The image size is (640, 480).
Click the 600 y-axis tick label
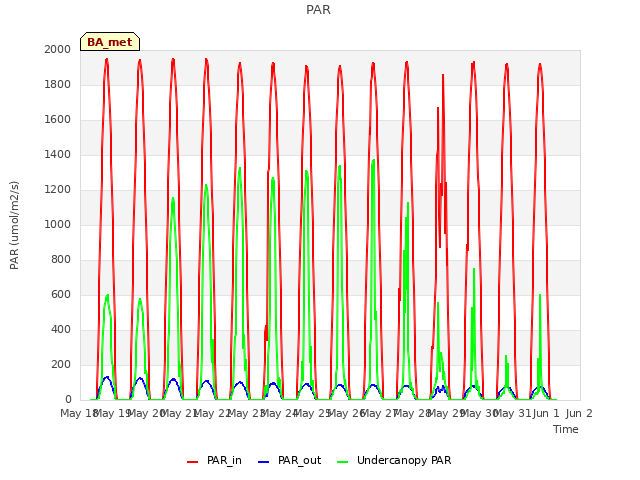coord(61,294)
